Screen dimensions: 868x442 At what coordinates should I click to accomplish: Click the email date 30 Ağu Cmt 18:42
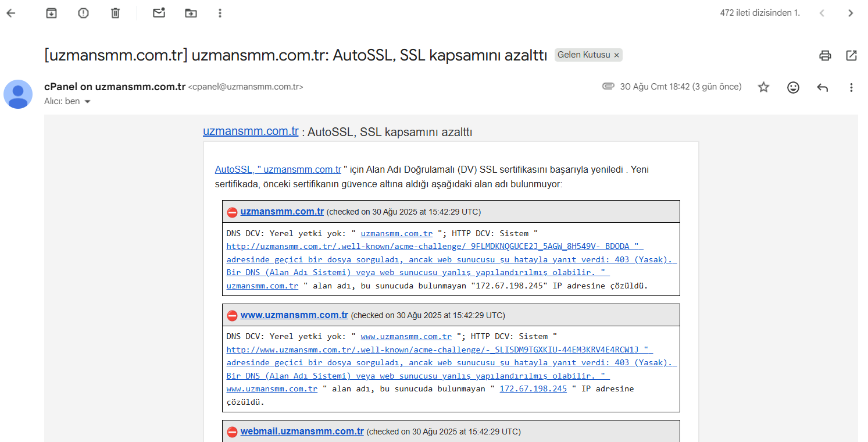coord(681,87)
